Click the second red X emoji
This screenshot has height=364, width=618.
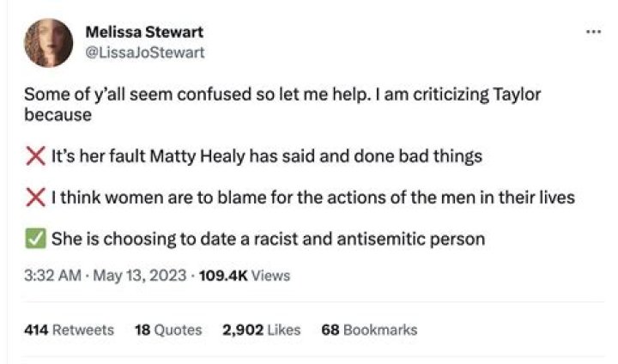click(x=35, y=197)
